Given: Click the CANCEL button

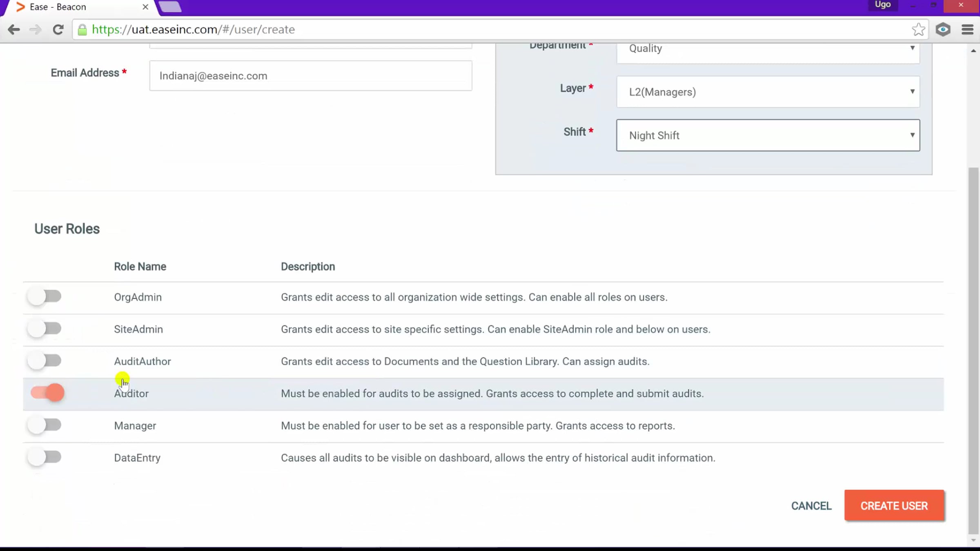Looking at the screenshot, I should click(x=811, y=506).
